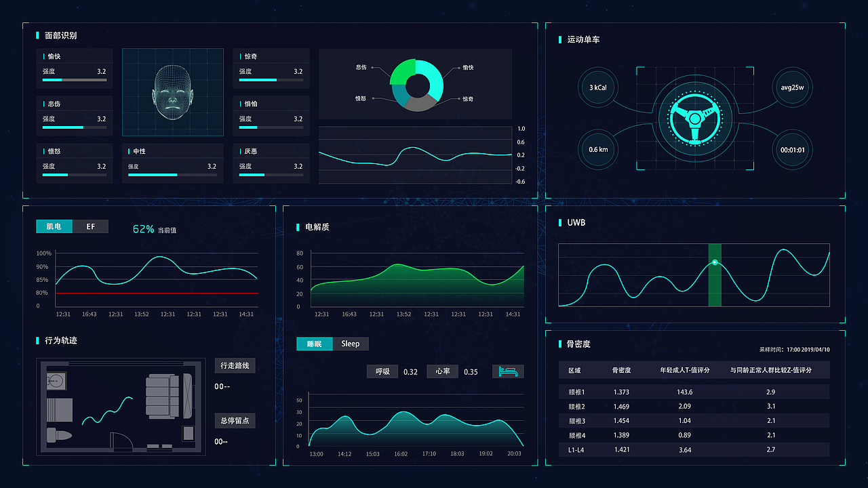Click the 厌恶 intensity bar
Image resolution: width=868 pixels, height=488 pixels.
(x=271, y=175)
